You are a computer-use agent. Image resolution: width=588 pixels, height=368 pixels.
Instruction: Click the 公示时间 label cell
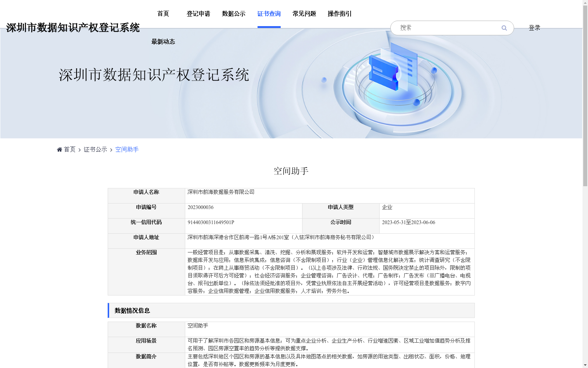click(341, 226)
